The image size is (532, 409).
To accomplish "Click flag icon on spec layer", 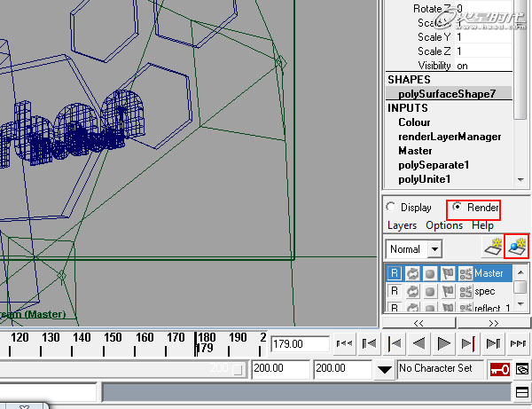I will (x=448, y=291).
